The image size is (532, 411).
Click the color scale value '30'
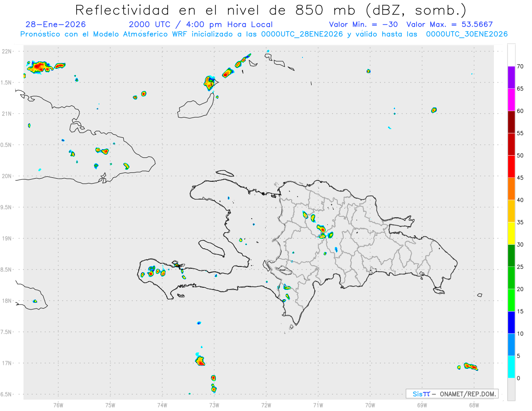point(520,245)
